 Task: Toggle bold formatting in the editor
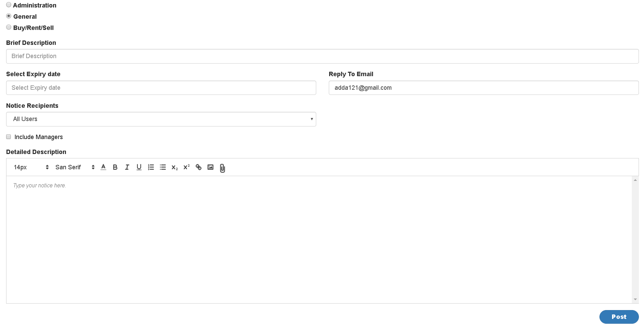tap(115, 167)
